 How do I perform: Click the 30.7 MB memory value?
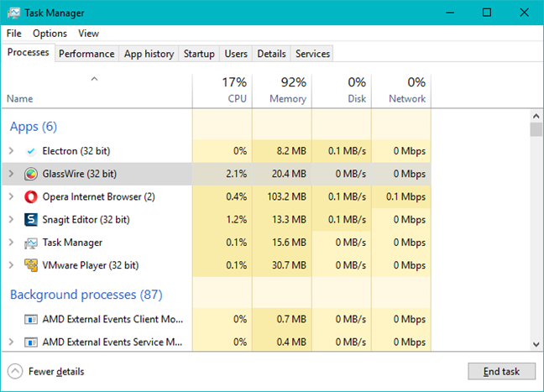(x=289, y=265)
